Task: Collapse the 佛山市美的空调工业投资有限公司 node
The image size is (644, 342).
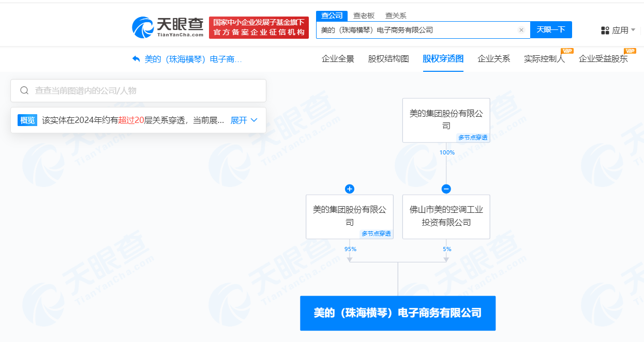Action: (446, 189)
